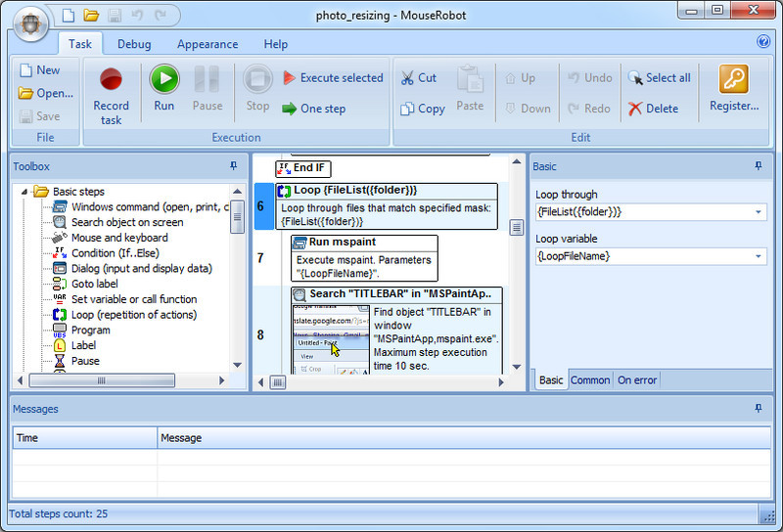
Task: Click Open... in File group
Action: [46, 93]
